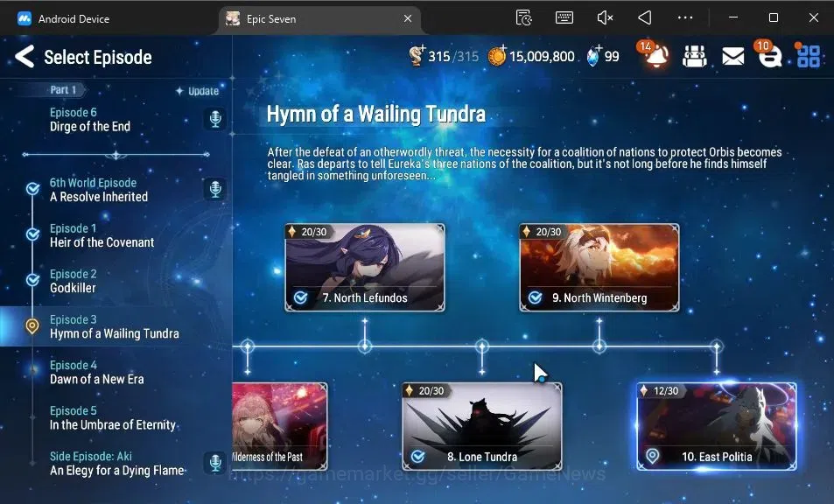Click the timeline node above East Politia
The height and width of the screenshot is (504, 834).
pos(717,346)
